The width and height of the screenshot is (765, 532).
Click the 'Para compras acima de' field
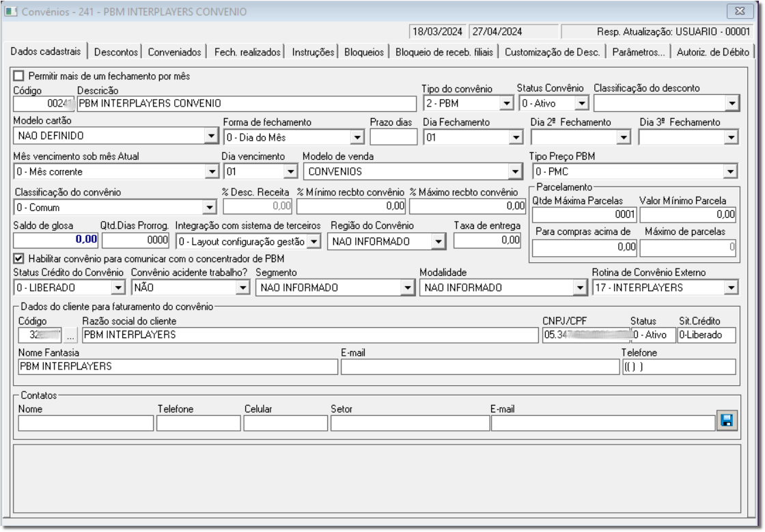[x=585, y=247]
